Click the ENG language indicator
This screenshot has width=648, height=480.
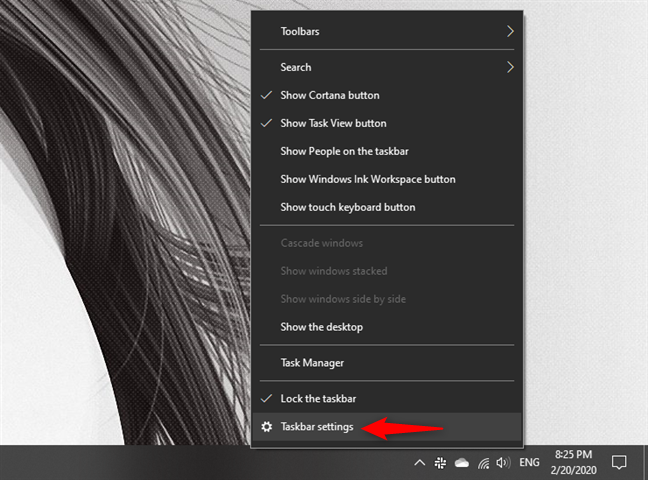point(530,463)
